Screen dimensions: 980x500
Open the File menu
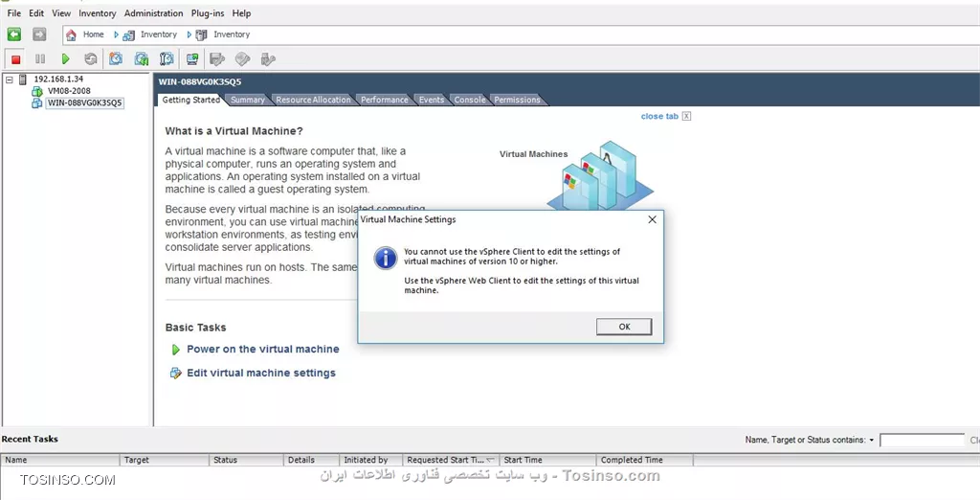[13, 13]
